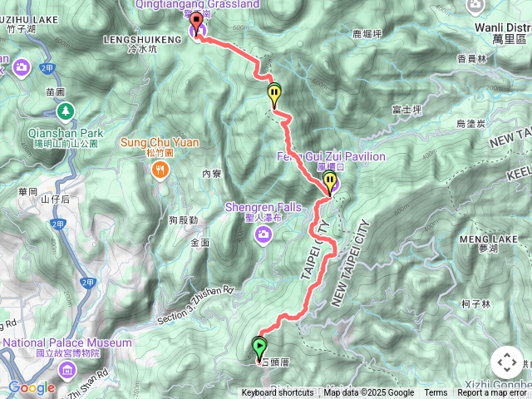532x399 pixels.
Task: Open the Shengren Falls camera pin
Action: (264, 235)
